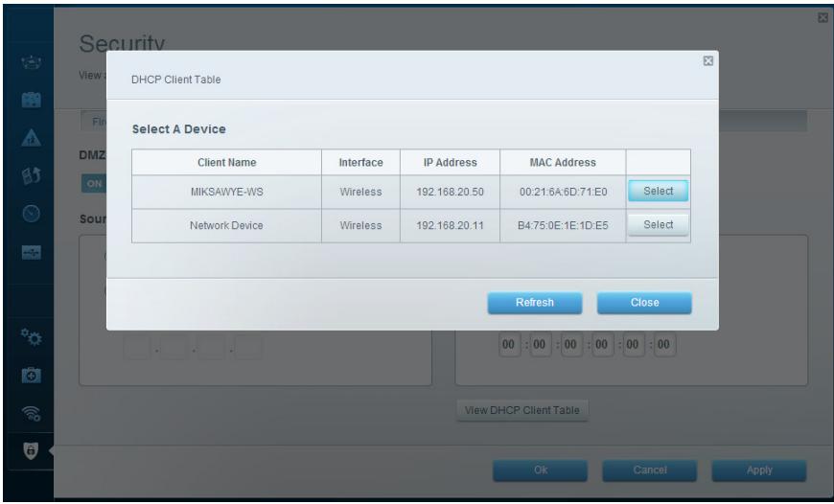Click the Select A Device heading
834x504 pixels.
pyautogui.click(x=178, y=129)
